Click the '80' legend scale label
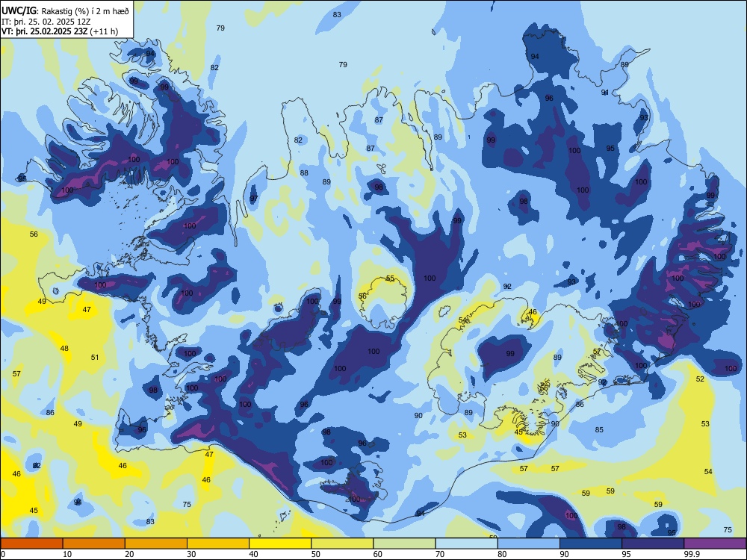The width and height of the screenshot is (747, 560). coord(502,554)
